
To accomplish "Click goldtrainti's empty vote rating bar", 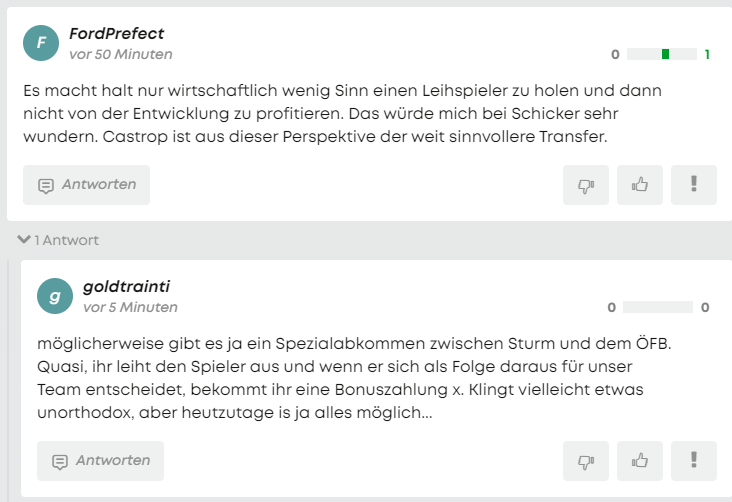I will (658, 307).
